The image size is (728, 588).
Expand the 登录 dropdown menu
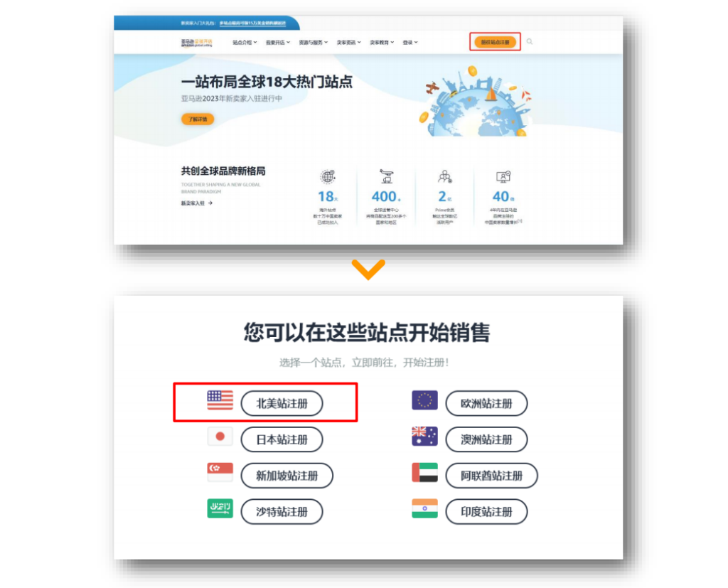tap(410, 43)
